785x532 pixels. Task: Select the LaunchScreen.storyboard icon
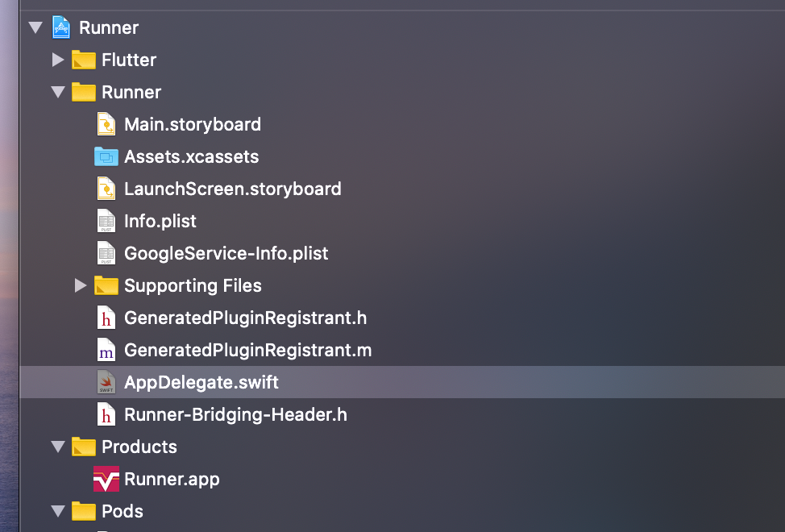[106, 189]
